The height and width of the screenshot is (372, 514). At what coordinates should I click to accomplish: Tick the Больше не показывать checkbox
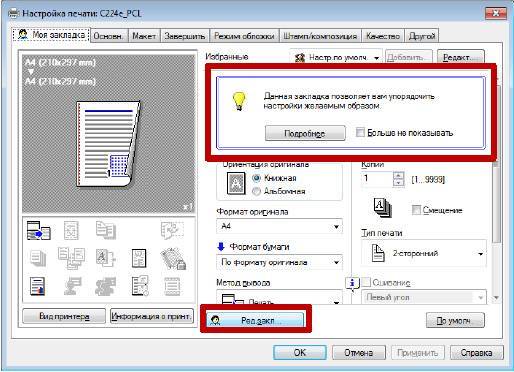[x=360, y=132]
